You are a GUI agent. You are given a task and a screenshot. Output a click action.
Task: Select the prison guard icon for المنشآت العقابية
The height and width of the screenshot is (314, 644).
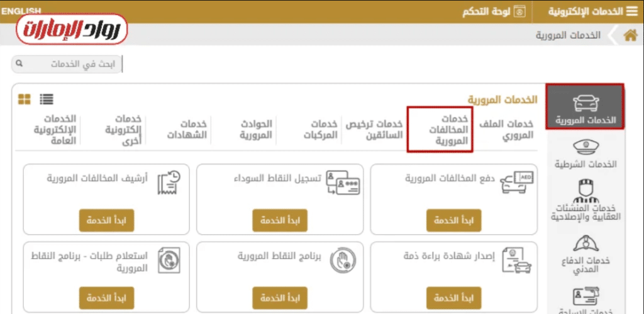(x=586, y=191)
